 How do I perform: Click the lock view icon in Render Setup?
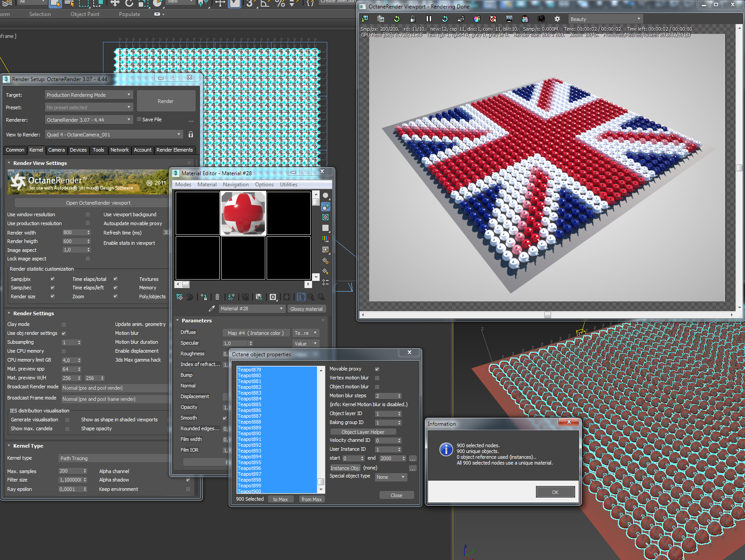coord(191,134)
